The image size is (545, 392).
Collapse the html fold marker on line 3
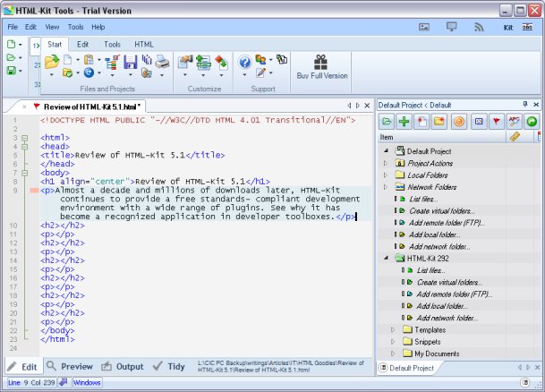[25, 138]
